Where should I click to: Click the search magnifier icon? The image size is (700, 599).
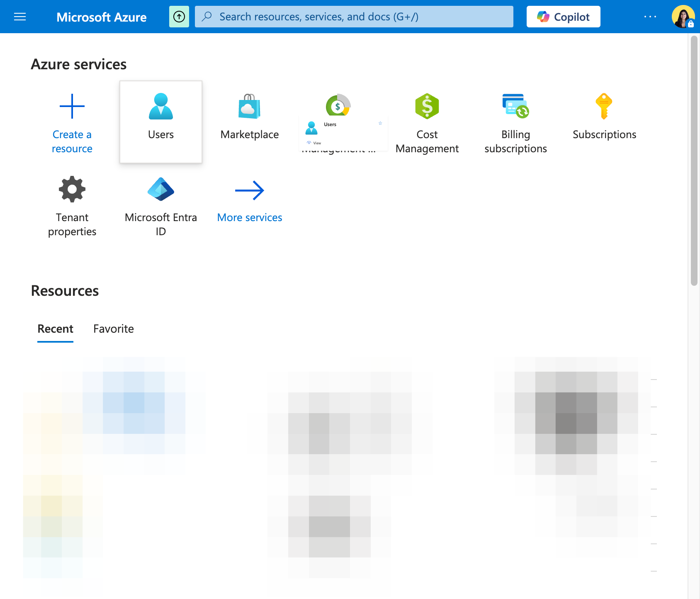click(207, 17)
